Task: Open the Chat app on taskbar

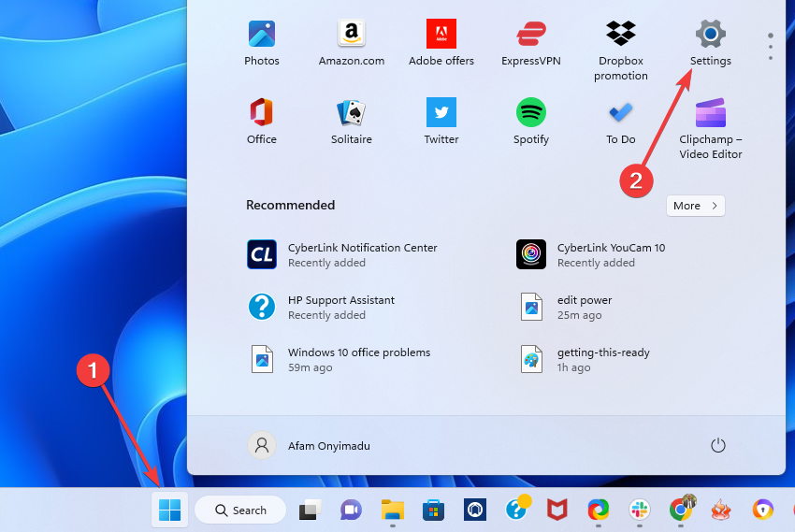Action: pyautogui.click(x=351, y=510)
